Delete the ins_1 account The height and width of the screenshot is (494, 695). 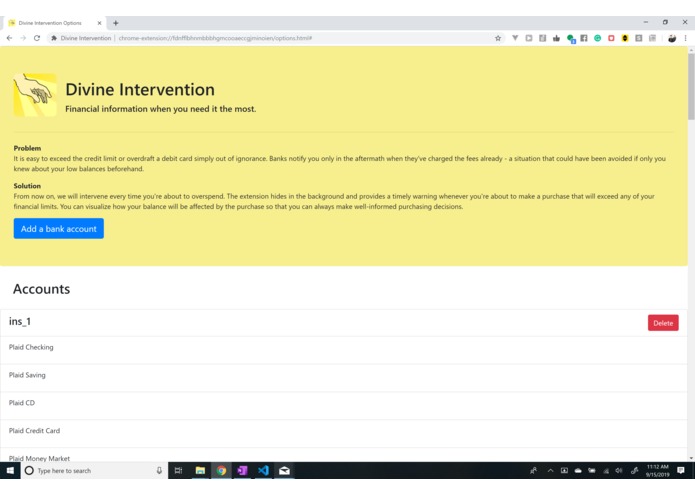[663, 323]
